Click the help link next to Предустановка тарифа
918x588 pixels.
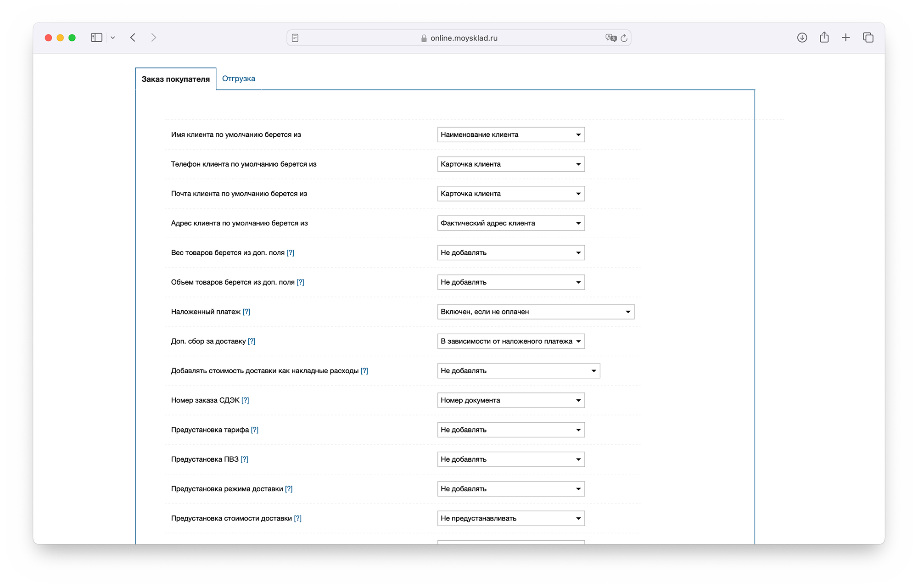pos(255,430)
